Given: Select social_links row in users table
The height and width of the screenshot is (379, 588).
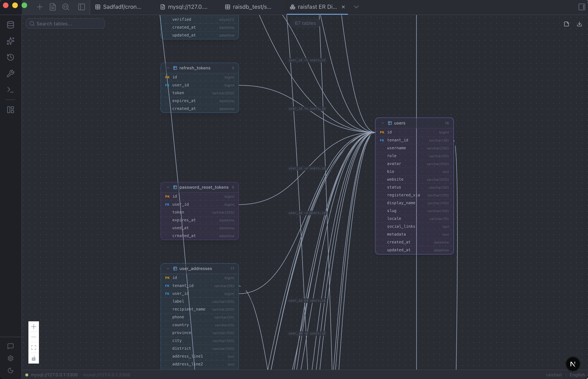Looking at the screenshot, I should (x=414, y=227).
